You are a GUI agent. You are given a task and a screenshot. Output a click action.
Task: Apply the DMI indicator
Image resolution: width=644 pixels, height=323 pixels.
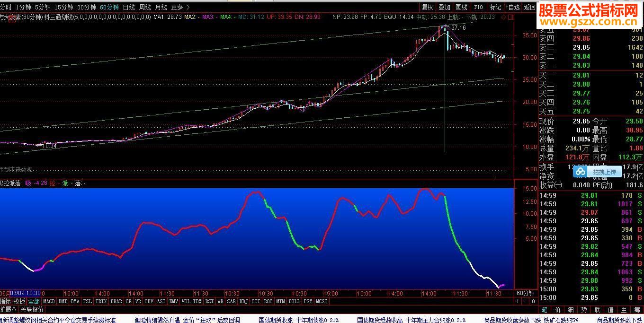point(63,301)
